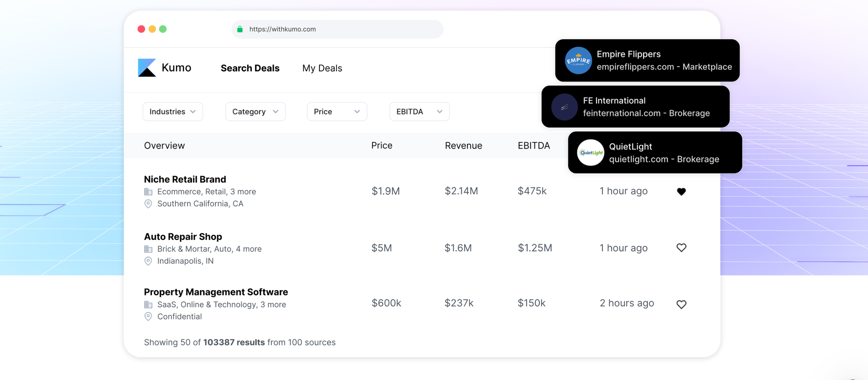Click the EBITDA column header
Screen dimensions: 868x380
534,145
